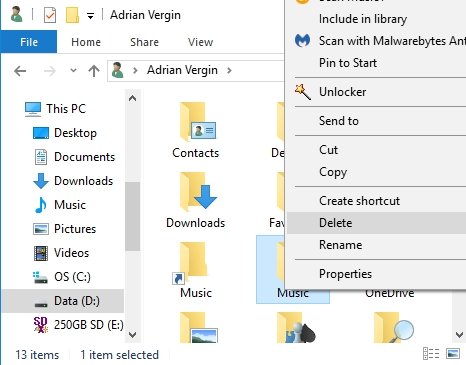Open the Customize Quick Access Toolbar dropdown
Image resolution: width=466 pixels, height=365 pixels.
[90, 16]
